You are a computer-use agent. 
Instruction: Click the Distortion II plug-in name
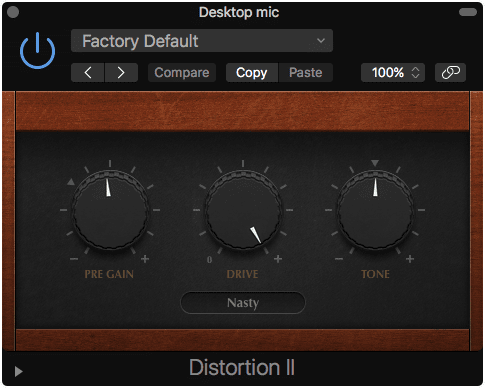242,367
